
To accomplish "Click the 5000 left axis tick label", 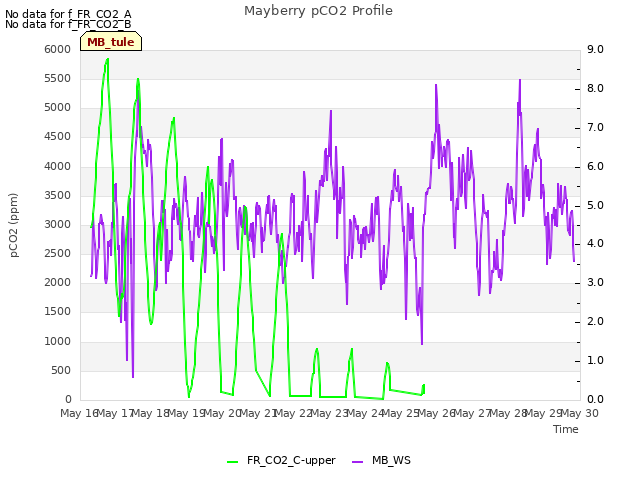I will 58,108.
